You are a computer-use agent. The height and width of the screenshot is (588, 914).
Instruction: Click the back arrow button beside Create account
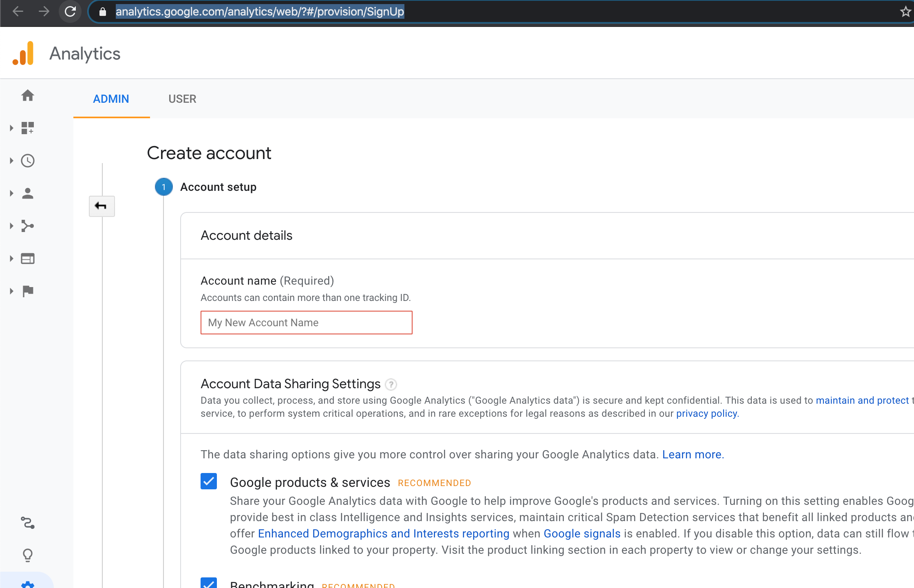102,206
